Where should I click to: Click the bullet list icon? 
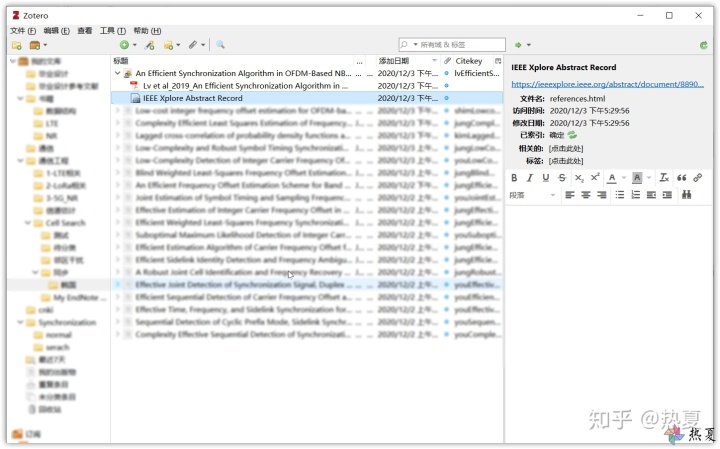tap(620, 195)
